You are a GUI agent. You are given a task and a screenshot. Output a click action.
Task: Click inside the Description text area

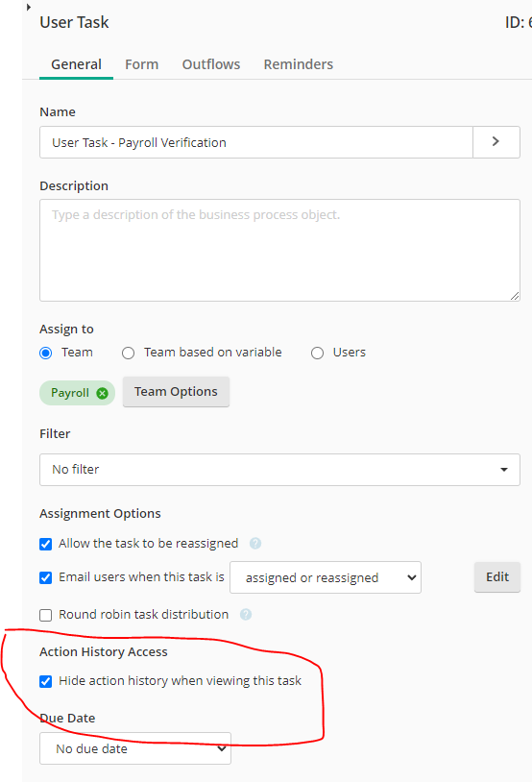pyautogui.click(x=279, y=250)
